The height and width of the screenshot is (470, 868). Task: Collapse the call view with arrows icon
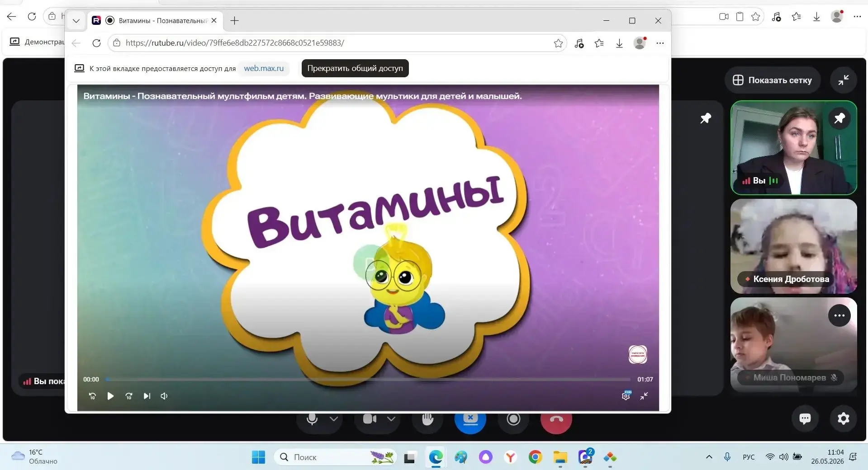[844, 80]
